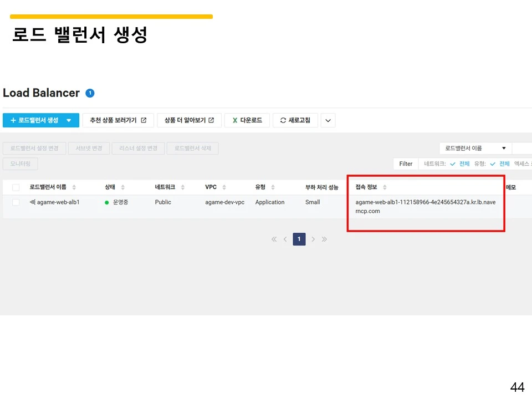The image size is (532, 399).
Task: Click the 네트워크 전체 filter option
Action: click(462, 163)
